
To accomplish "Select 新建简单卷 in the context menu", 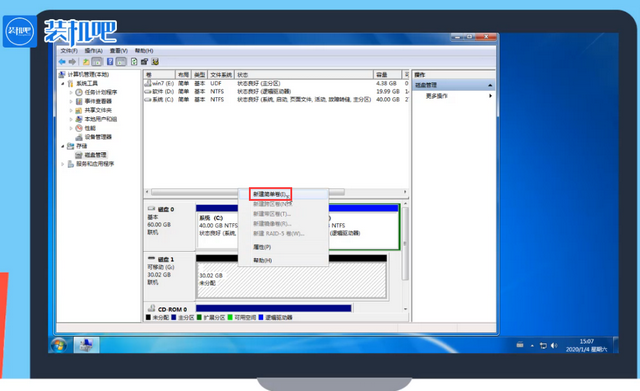I will click(x=270, y=194).
